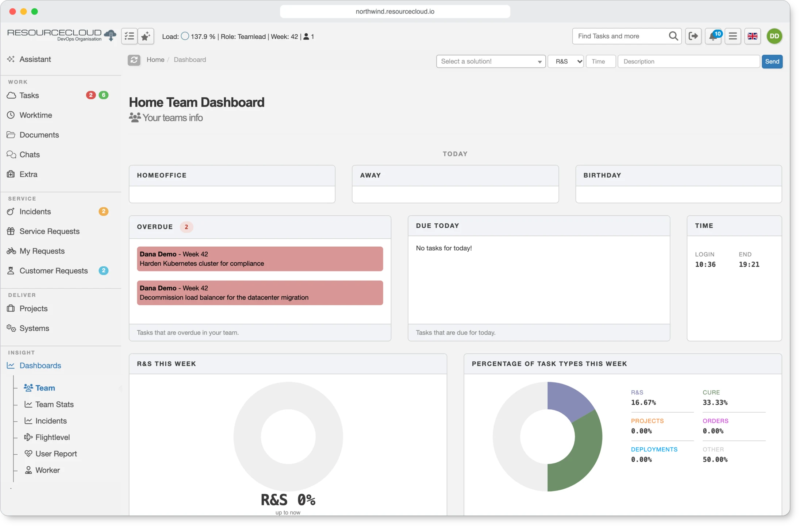Open the Assistant in sidebar
This screenshot has width=803, height=532.
click(x=35, y=59)
